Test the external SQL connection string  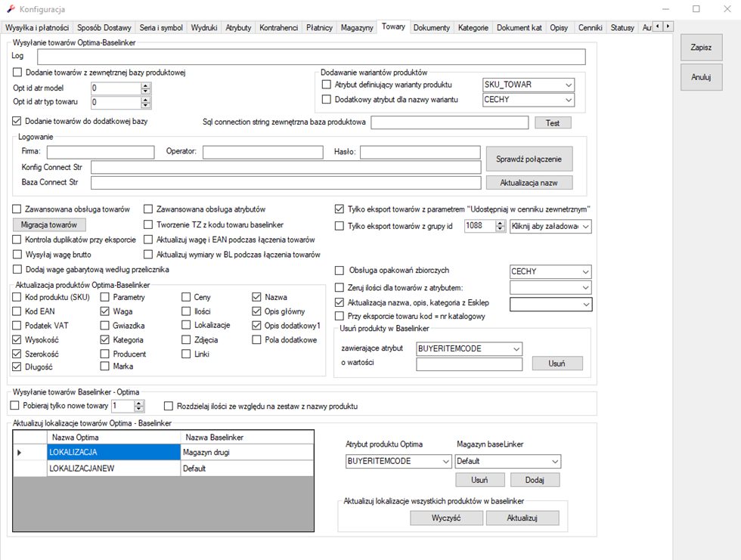coord(553,123)
